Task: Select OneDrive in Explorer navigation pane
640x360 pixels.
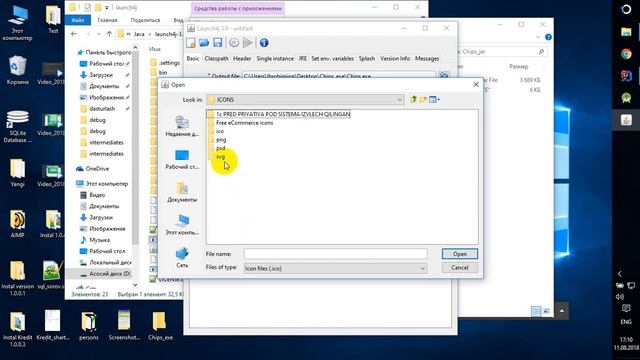Action: (x=93, y=169)
